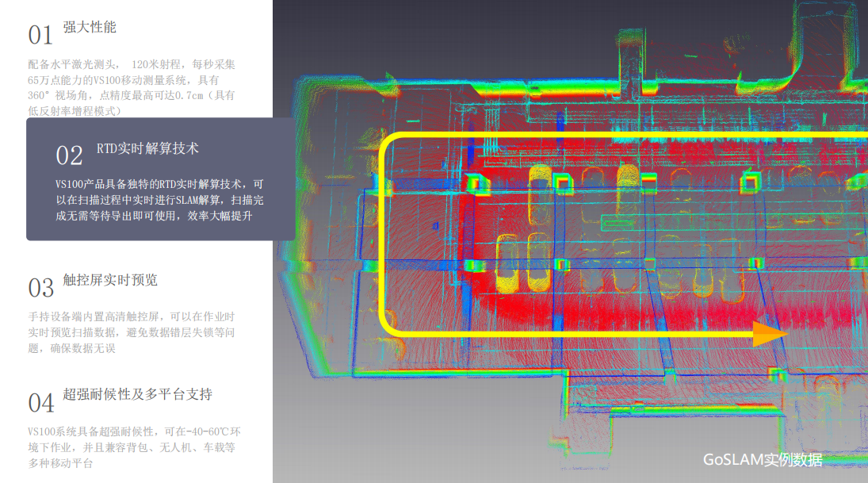The image size is (868, 483).
Task: Click the GoSLAM实例数据 watermark label
Action: [763, 460]
